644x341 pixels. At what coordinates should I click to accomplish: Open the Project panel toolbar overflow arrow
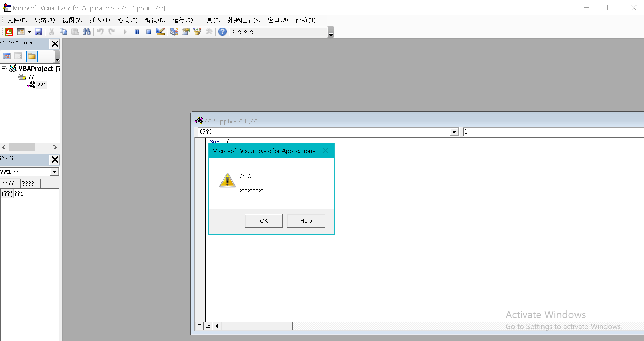[57, 57]
